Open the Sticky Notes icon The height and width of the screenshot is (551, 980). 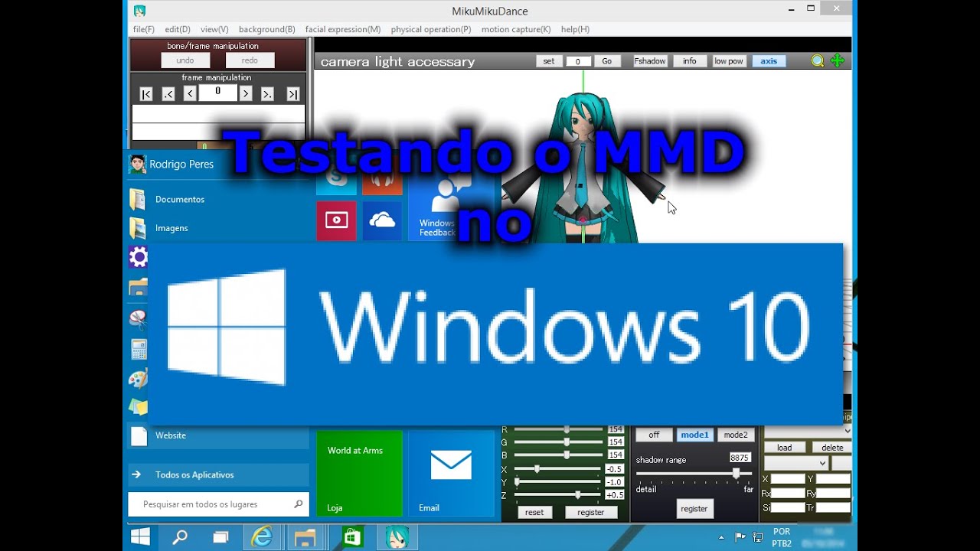point(138,406)
